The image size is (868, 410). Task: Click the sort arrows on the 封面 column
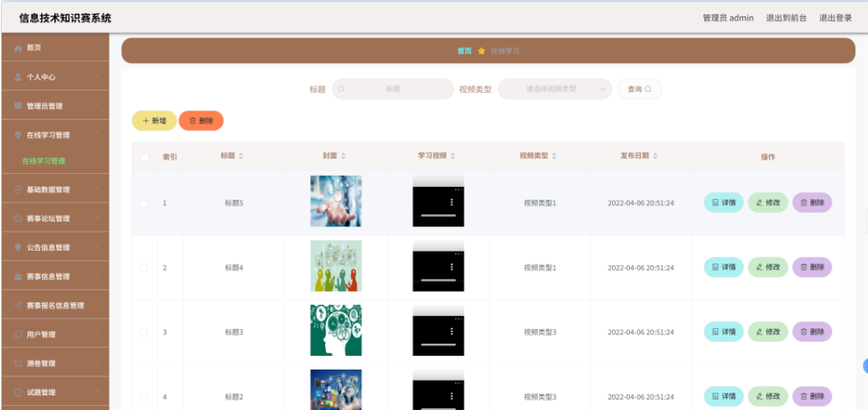coord(343,156)
